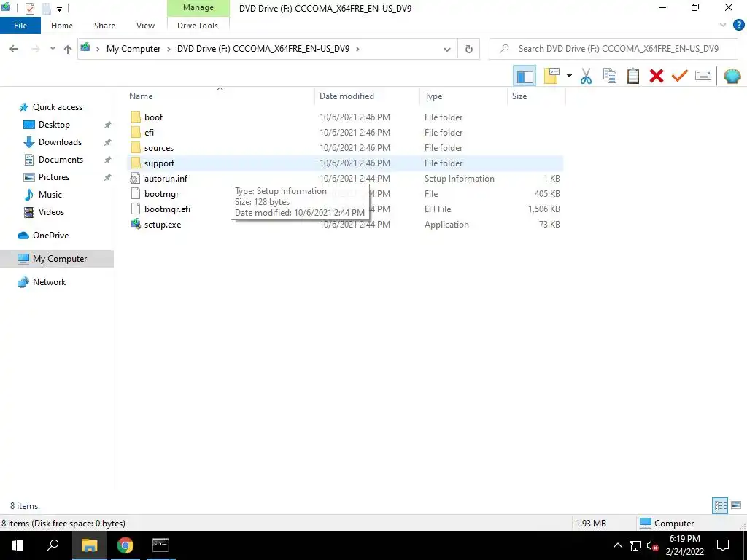
Task: Switch to the Home ribbon tab
Action: coord(62,26)
